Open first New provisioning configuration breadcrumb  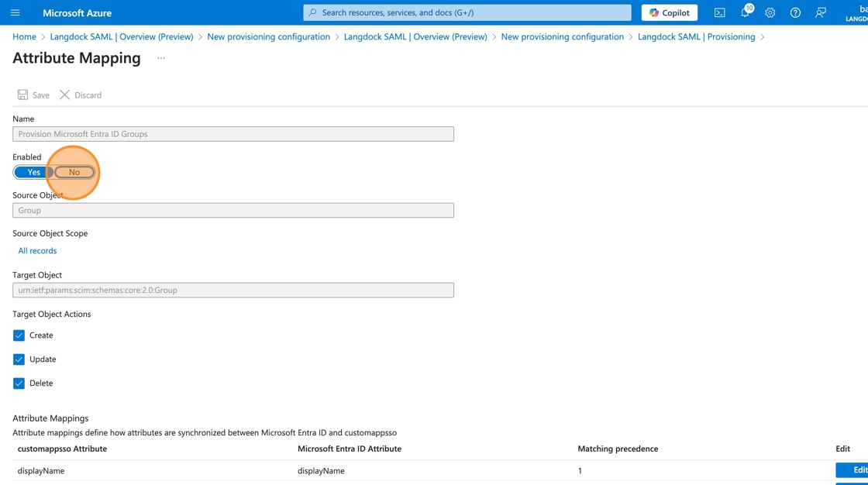point(268,36)
